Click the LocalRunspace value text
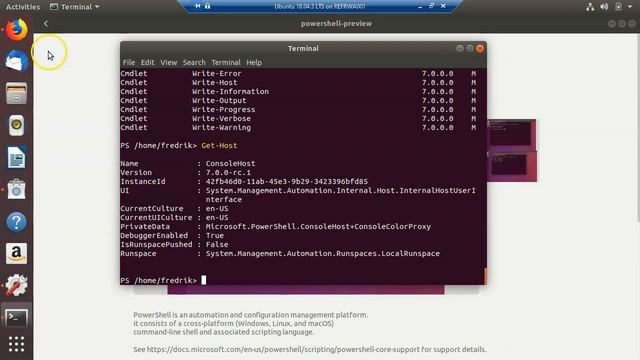Image resolution: width=640 pixels, height=360 pixels. [323, 253]
